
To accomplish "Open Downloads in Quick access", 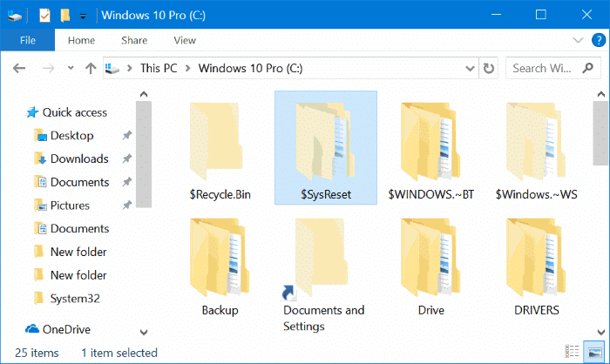I will pos(71,158).
